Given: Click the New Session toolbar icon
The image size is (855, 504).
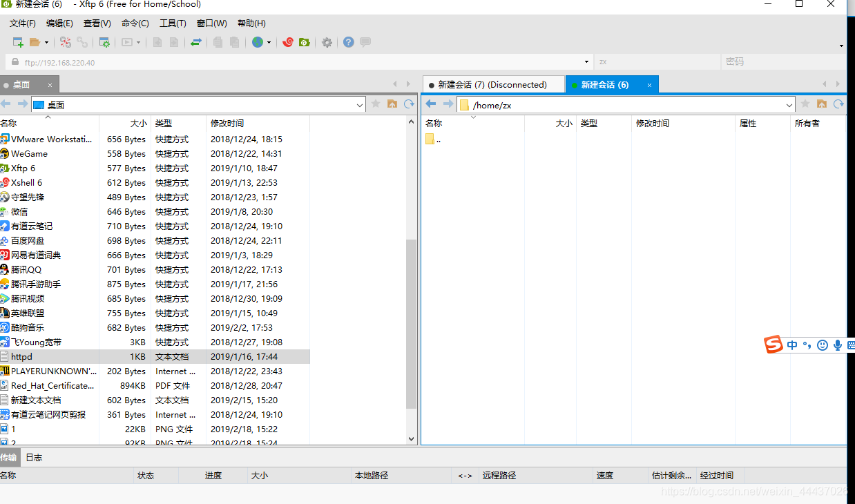Looking at the screenshot, I should (x=18, y=42).
